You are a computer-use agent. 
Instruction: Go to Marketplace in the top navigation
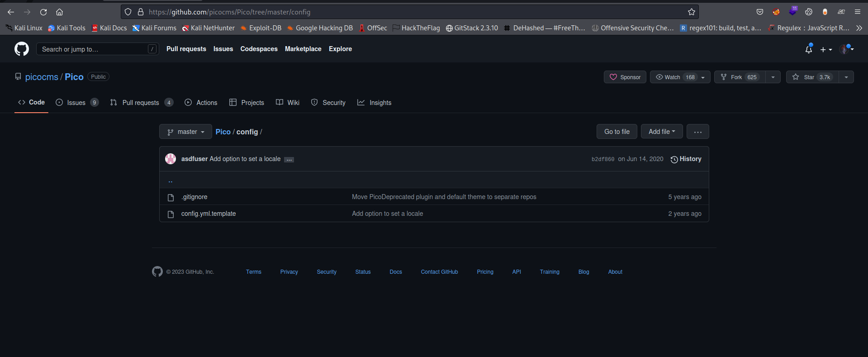click(303, 49)
